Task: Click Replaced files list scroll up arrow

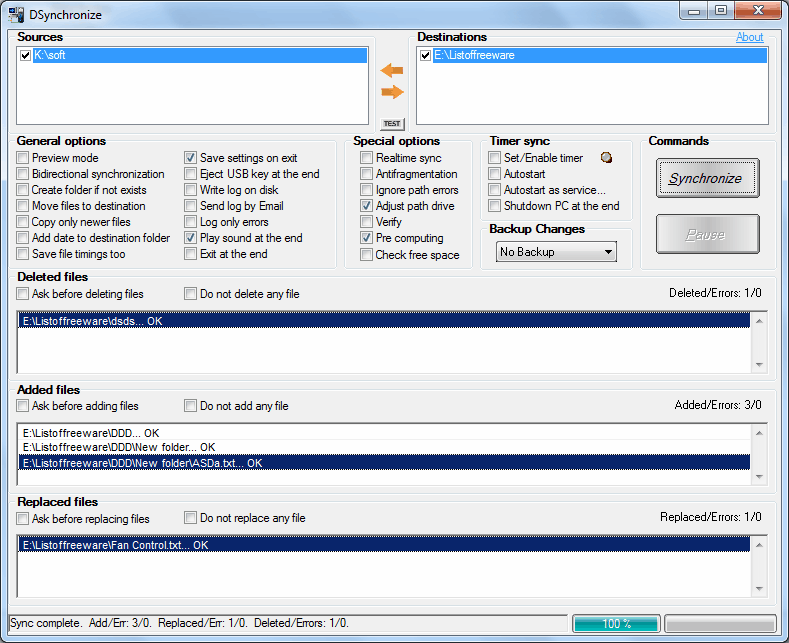Action: pyautogui.click(x=759, y=545)
